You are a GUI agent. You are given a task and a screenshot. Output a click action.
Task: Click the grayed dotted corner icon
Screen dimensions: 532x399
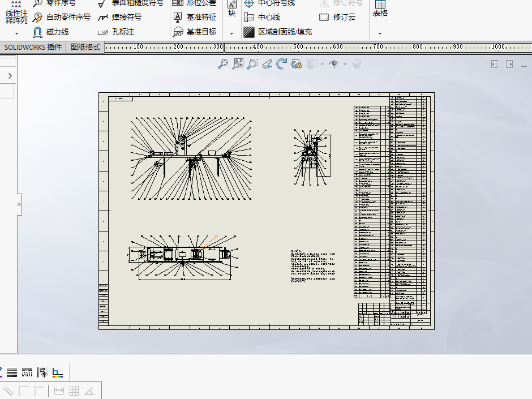[38, 391]
